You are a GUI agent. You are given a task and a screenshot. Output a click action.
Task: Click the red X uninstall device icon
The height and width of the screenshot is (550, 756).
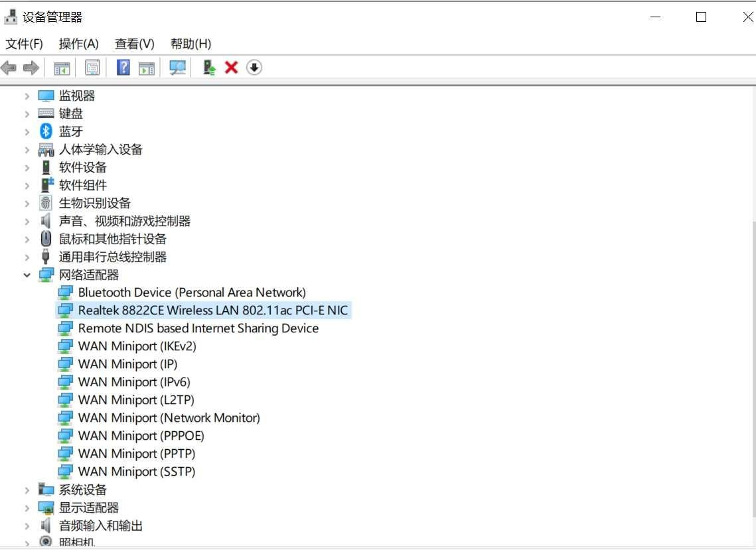[x=231, y=68]
